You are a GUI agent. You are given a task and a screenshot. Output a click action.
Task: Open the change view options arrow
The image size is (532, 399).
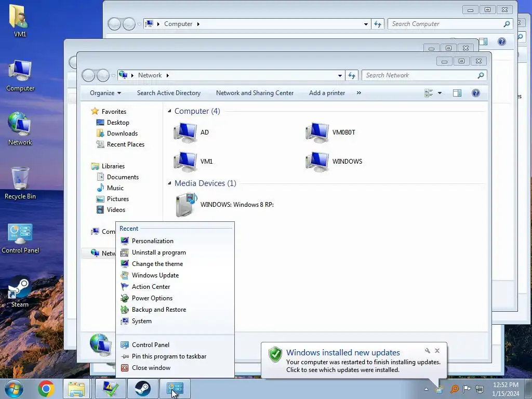point(440,93)
